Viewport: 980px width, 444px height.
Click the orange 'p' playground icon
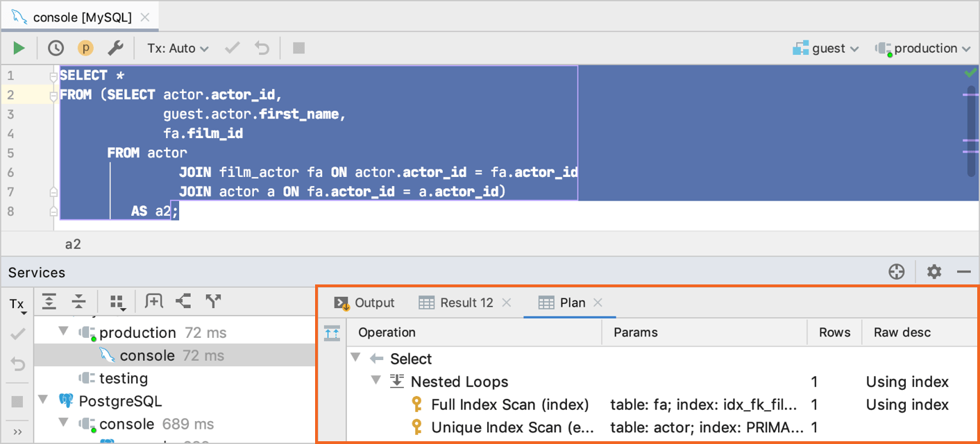pos(85,48)
